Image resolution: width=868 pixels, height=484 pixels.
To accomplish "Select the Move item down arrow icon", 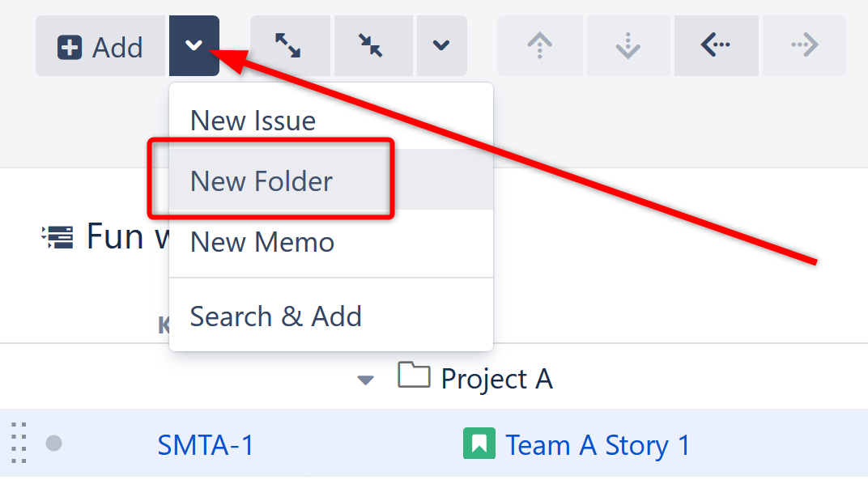I will point(628,45).
